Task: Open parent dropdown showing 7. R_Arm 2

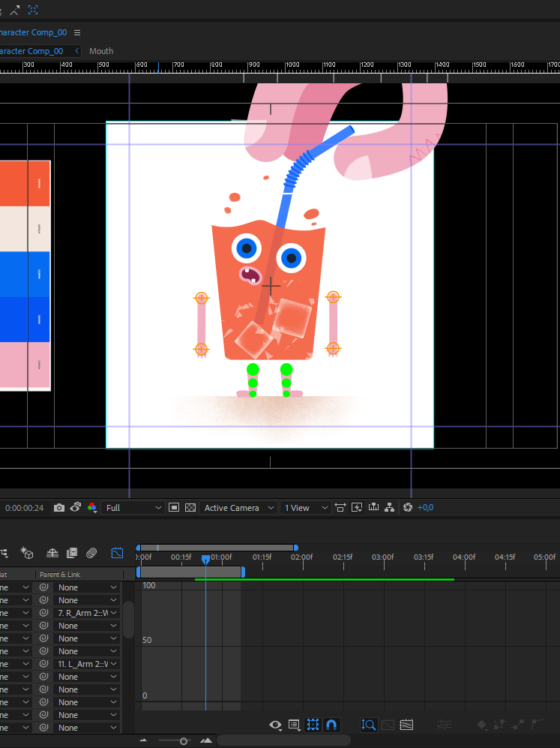Action: (88, 613)
